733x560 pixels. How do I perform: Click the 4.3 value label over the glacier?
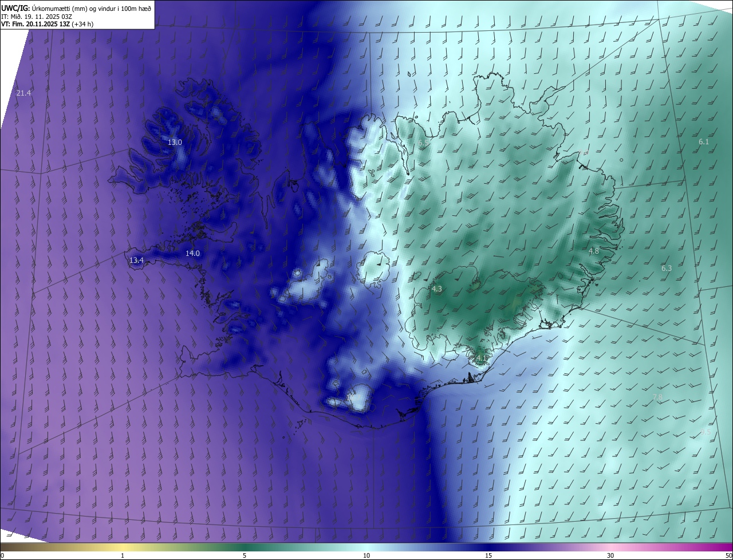pyautogui.click(x=437, y=289)
